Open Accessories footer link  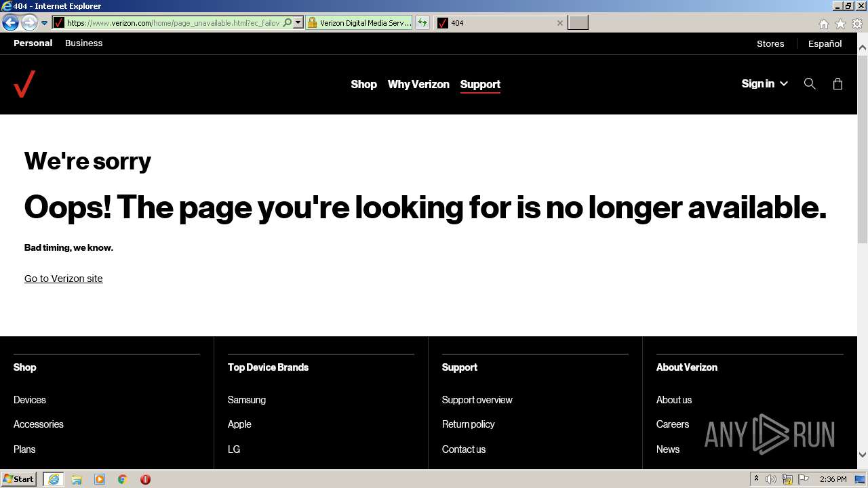39,424
